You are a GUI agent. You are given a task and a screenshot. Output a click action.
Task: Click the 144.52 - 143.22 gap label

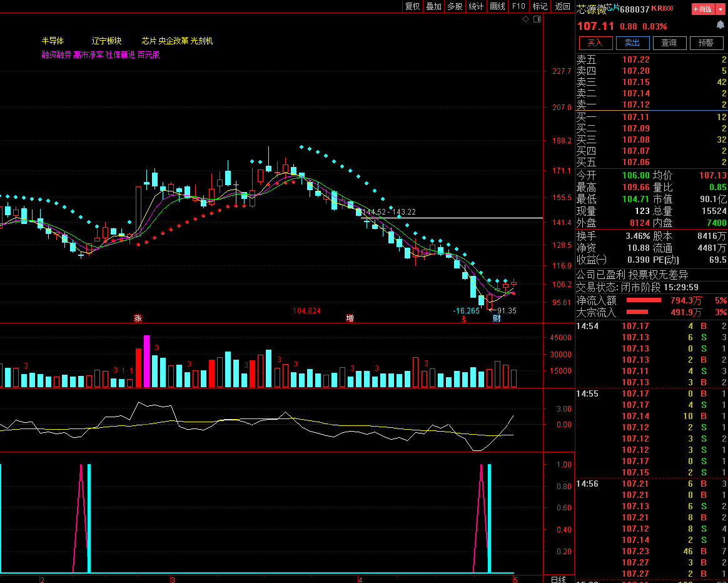pos(388,212)
